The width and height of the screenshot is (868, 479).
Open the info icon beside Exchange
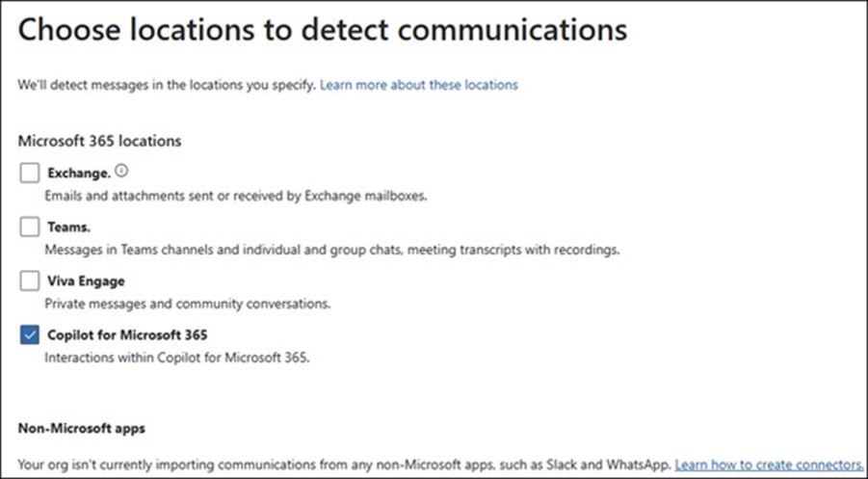121,172
